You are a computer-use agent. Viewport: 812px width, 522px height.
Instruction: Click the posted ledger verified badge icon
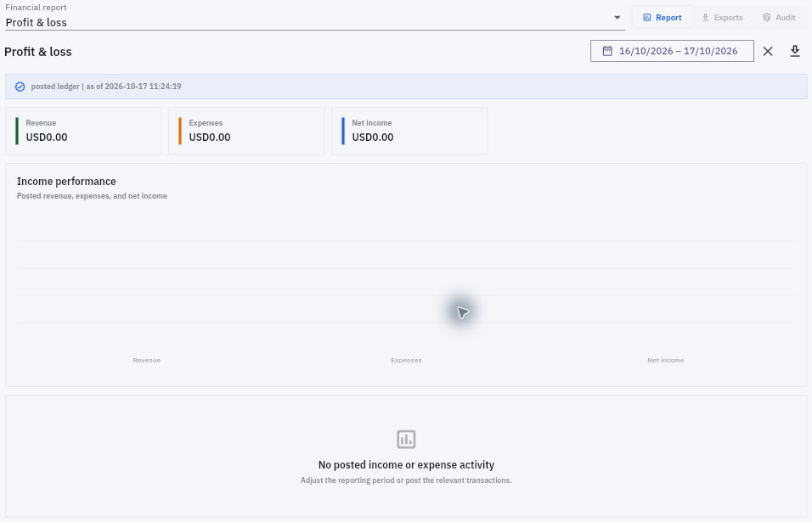point(20,87)
